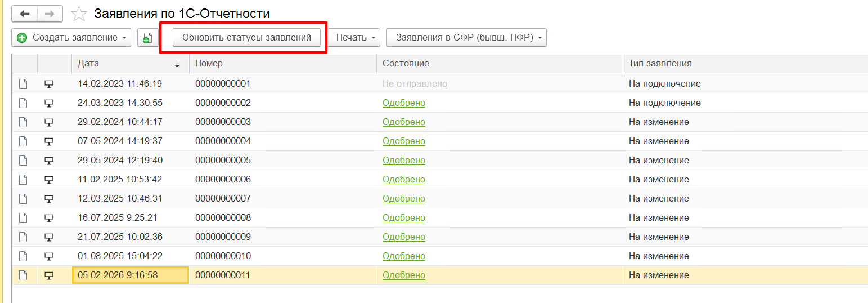Click На подключение in row 00000000002
Viewport: 868px width, 303px height.
665,103
